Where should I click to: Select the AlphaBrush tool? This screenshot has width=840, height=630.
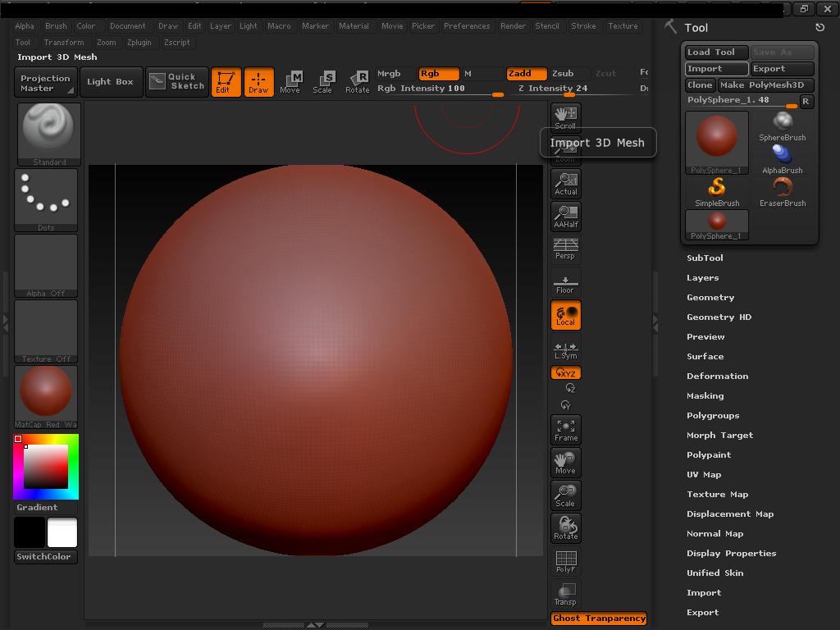[x=782, y=160]
